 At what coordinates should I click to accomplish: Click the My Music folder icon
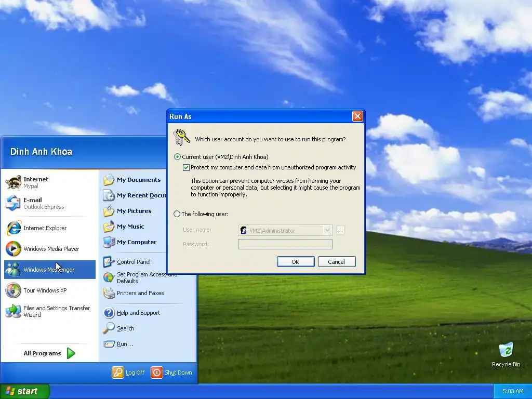click(x=109, y=227)
